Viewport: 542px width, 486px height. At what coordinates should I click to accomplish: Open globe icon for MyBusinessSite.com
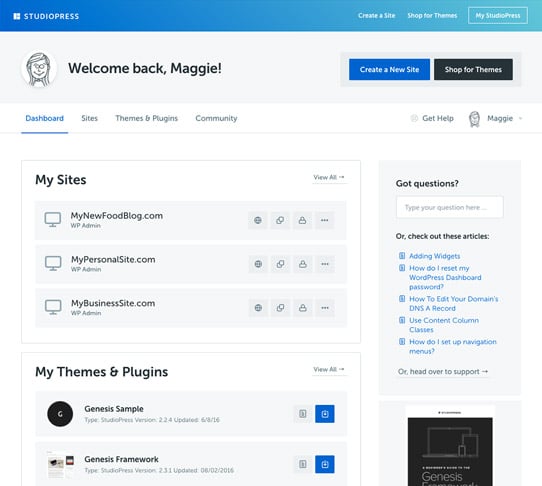(258, 308)
